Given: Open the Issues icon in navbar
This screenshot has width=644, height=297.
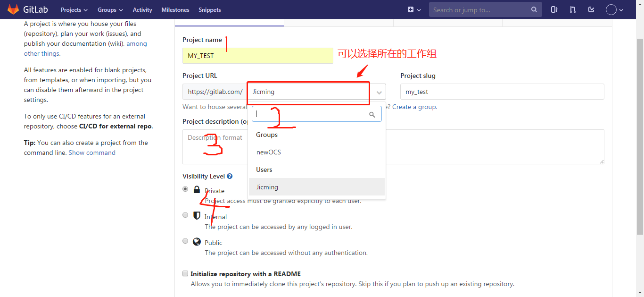Looking at the screenshot, I should click(554, 9).
